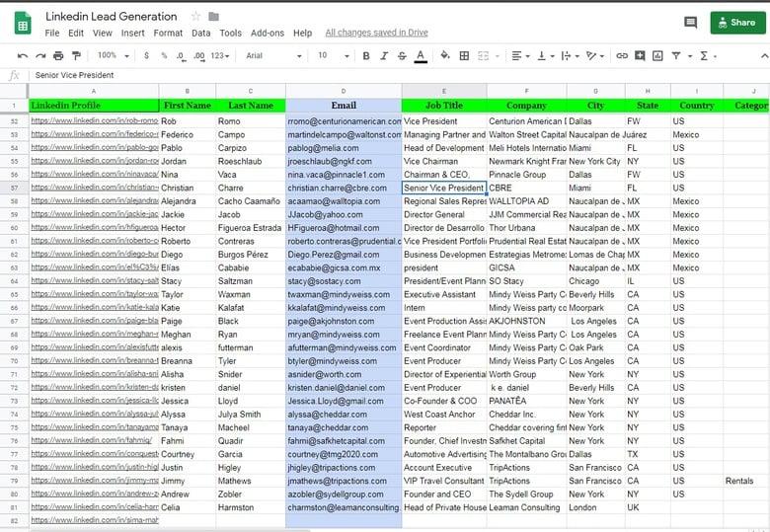Select row 70 header
Viewport: 770px width, 532px height.
[x=14, y=361]
